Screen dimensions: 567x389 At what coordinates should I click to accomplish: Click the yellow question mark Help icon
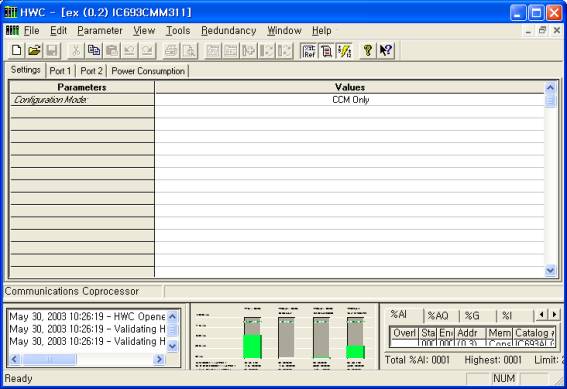pos(368,51)
